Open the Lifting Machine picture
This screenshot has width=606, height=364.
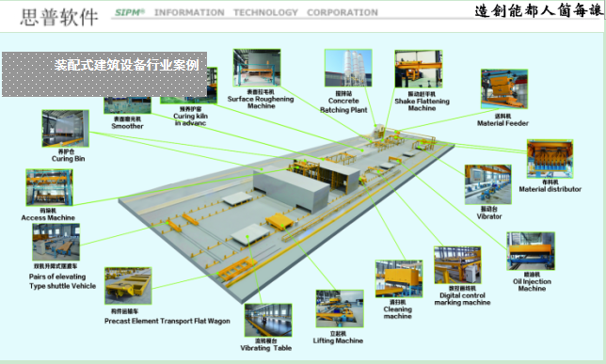click(340, 309)
